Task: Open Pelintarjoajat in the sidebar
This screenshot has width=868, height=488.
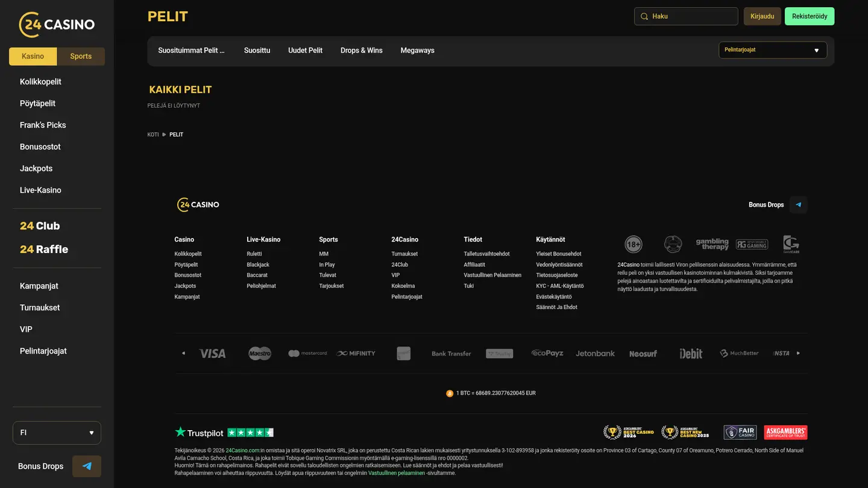Action: pos(43,351)
